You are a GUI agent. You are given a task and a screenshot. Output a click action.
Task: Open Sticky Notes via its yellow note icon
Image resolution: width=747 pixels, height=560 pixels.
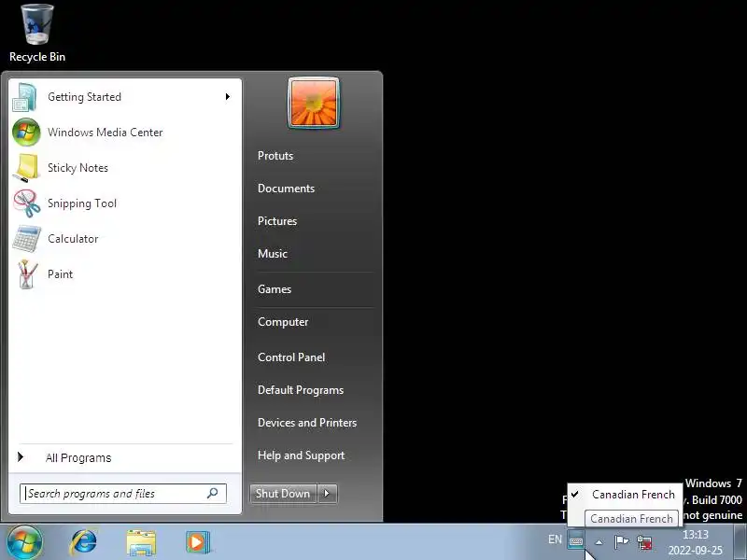pos(26,168)
